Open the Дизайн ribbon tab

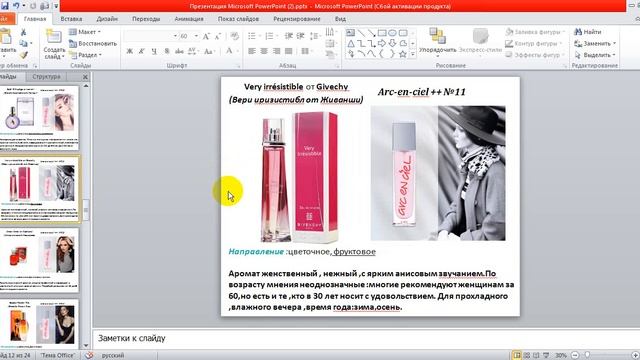pos(107,19)
